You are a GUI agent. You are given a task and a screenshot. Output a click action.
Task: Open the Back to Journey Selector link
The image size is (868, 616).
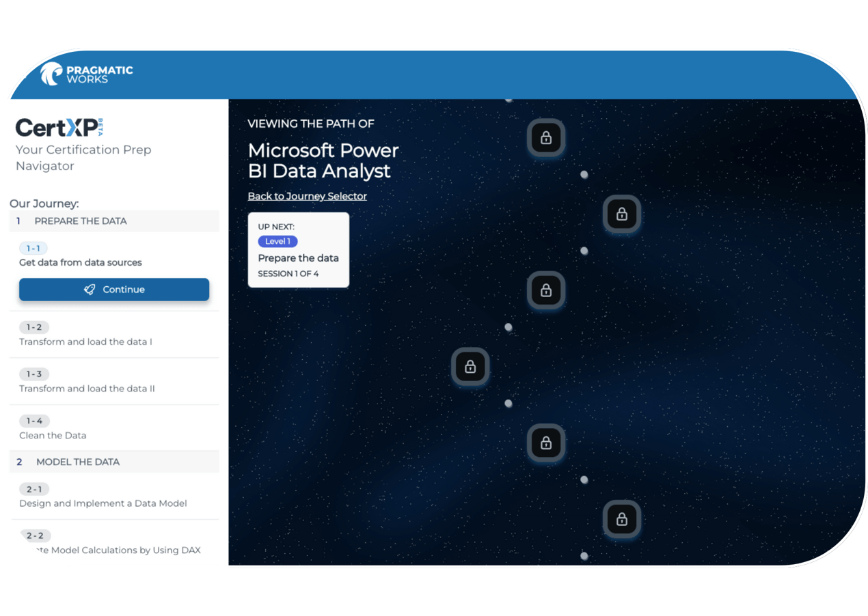tap(307, 196)
